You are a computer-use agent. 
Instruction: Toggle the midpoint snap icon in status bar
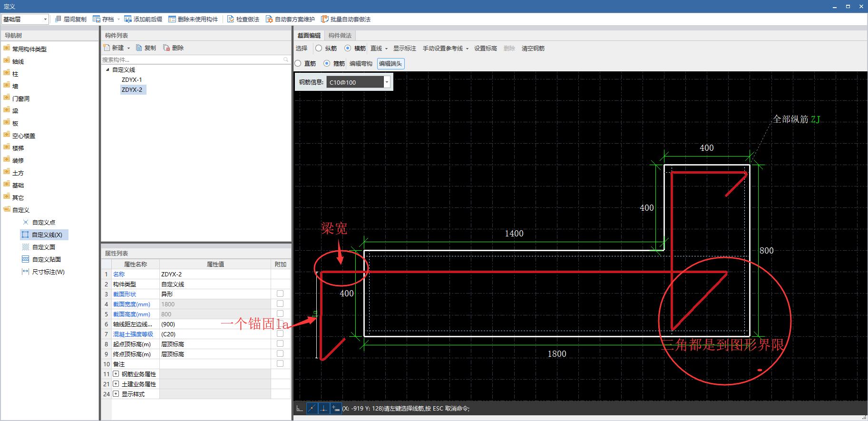(312, 408)
